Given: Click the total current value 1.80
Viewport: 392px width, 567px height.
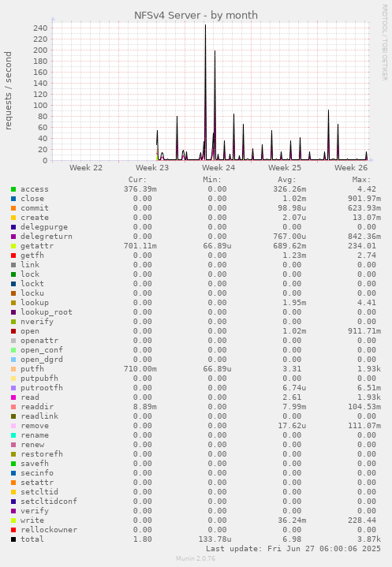Looking at the screenshot, I should (143, 539).
